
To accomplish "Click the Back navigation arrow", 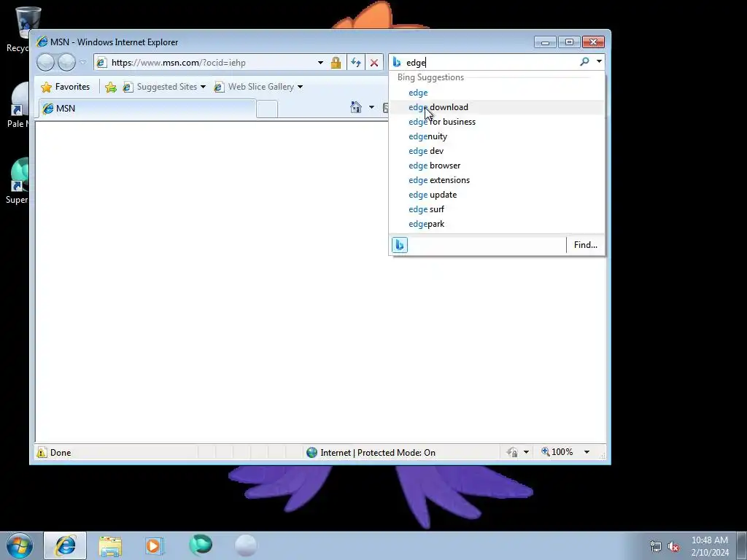I will (45, 63).
